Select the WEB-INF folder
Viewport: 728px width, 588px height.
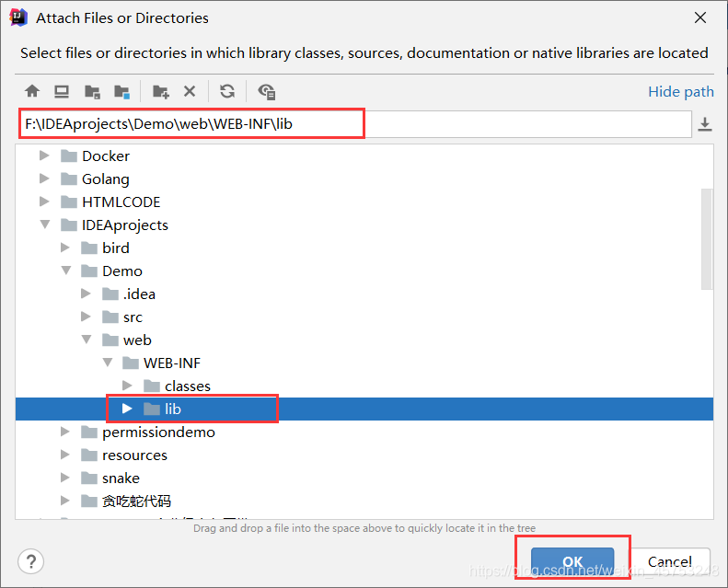point(162,363)
